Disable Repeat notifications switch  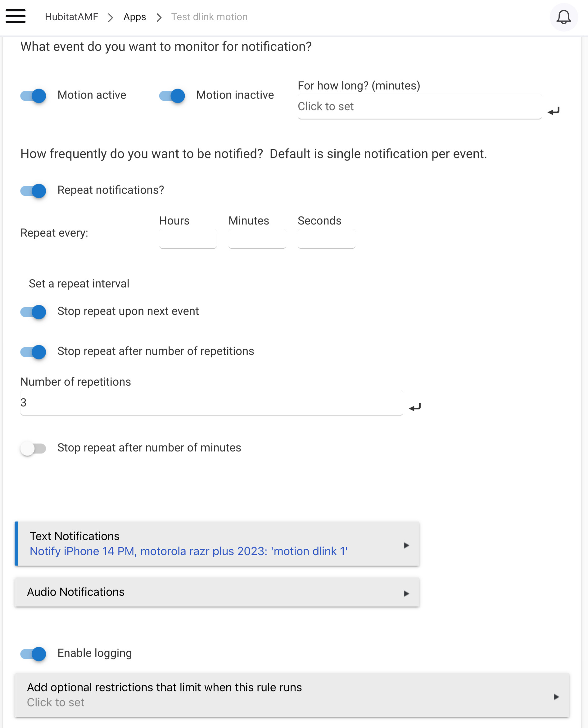click(x=33, y=191)
